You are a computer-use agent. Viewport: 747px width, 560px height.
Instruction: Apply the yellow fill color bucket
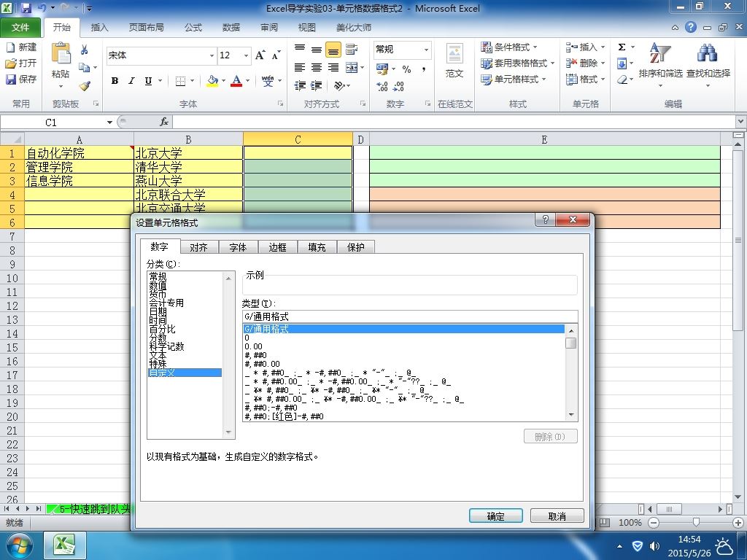[x=212, y=81]
